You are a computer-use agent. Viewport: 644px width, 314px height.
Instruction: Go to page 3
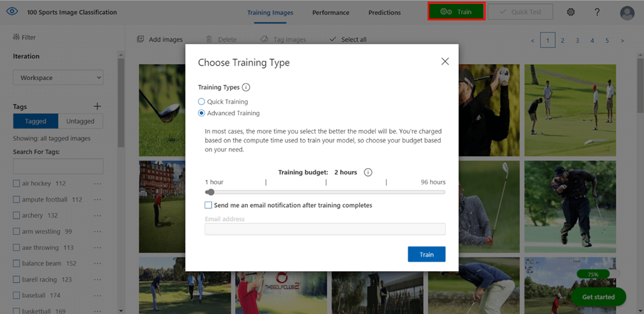(x=577, y=41)
